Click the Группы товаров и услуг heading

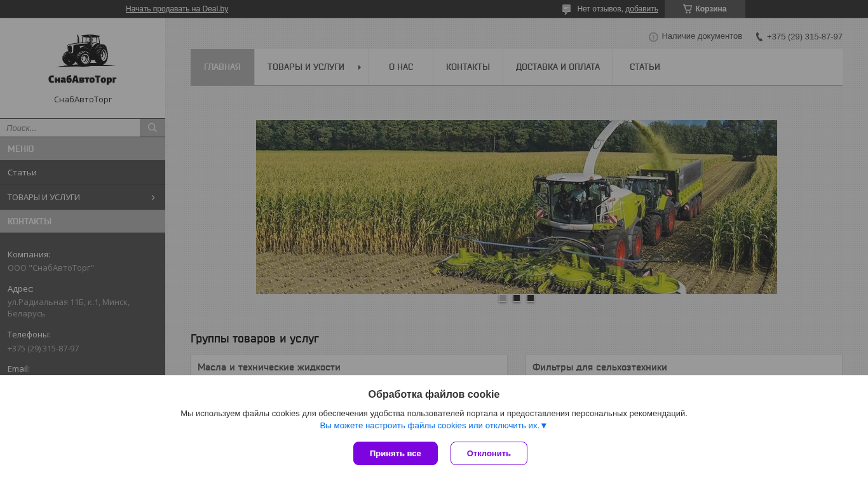255,339
